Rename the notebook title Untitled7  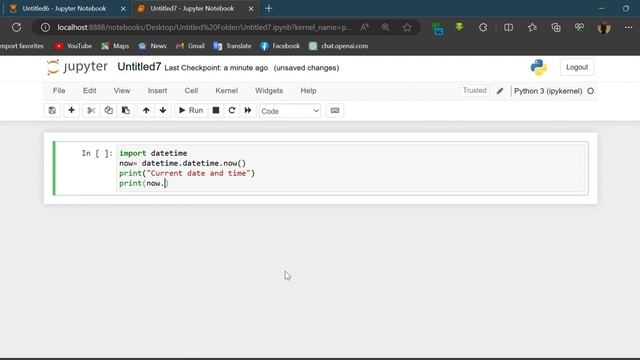click(x=139, y=67)
